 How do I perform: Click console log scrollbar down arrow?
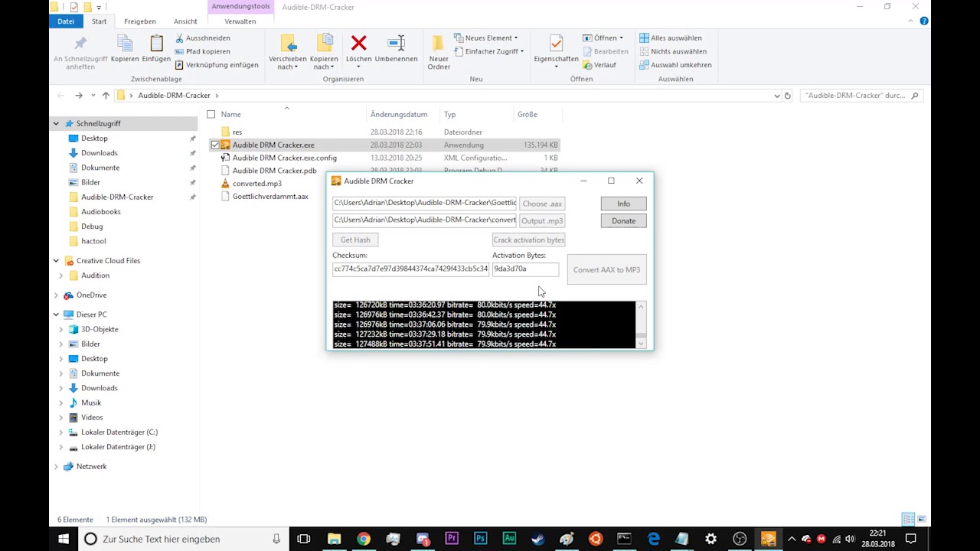(641, 344)
